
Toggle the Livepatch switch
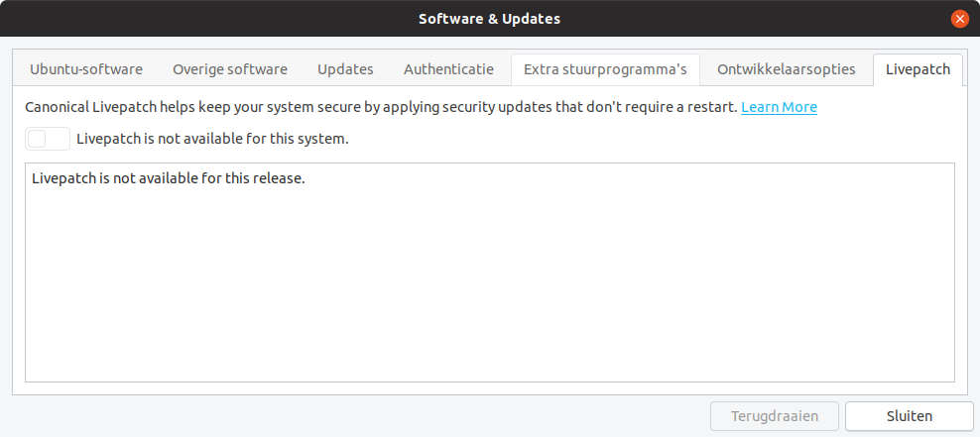point(48,139)
